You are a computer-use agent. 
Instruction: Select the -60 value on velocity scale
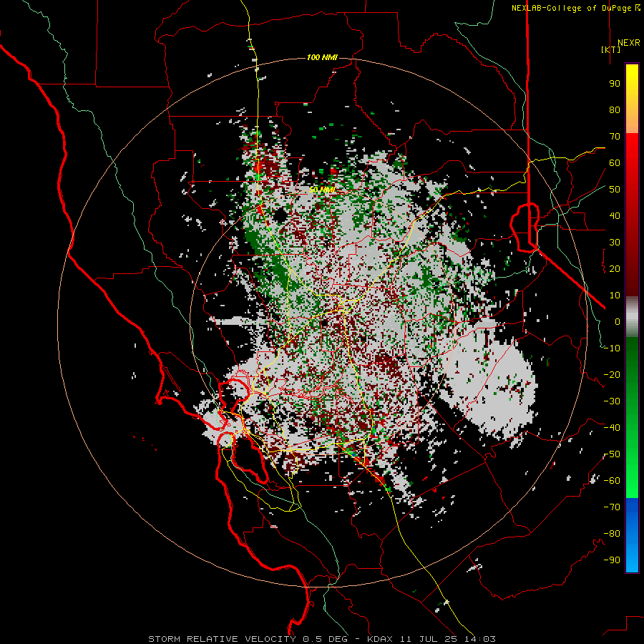click(612, 481)
